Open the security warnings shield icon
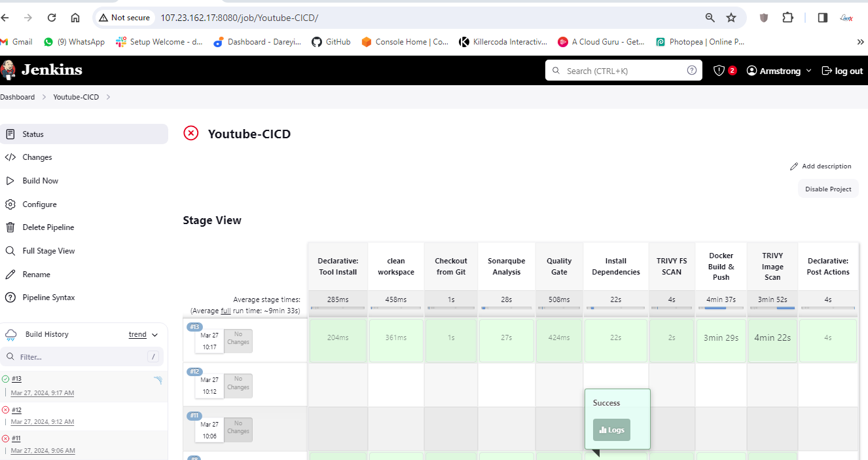 pos(719,71)
